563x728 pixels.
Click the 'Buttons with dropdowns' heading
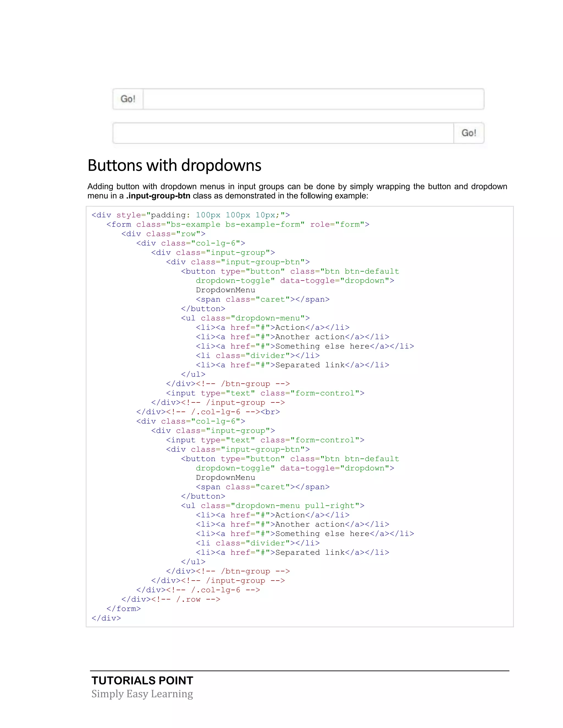pyautogui.click(x=175, y=165)
